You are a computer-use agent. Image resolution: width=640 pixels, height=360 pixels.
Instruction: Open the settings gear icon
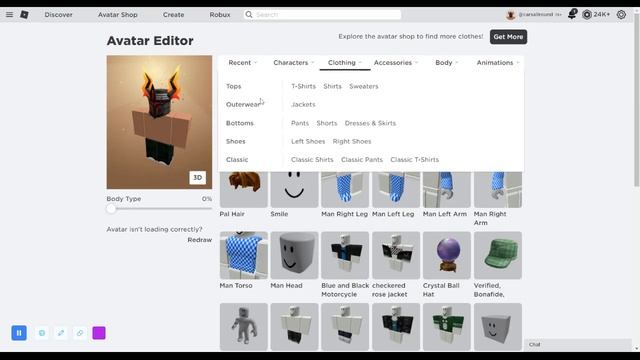pos(621,15)
